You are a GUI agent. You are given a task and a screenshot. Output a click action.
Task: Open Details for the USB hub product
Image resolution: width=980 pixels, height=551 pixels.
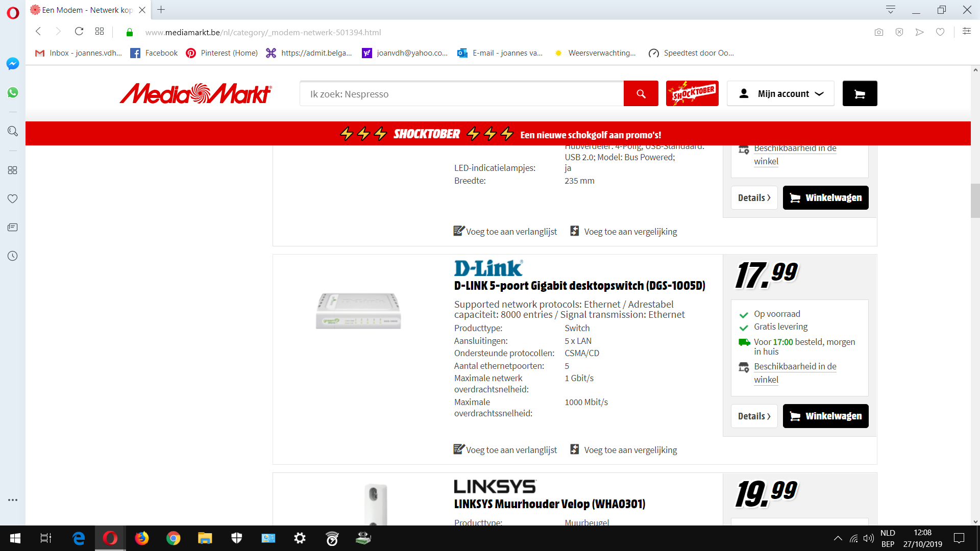tap(754, 198)
